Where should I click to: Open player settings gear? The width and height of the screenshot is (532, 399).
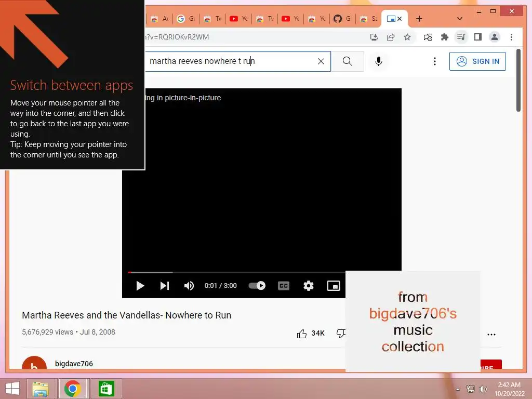[308, 286]
